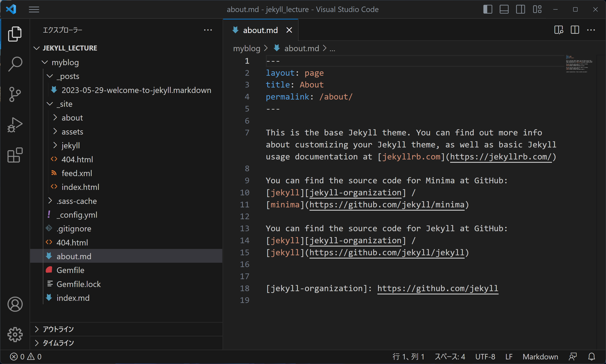
Task: Open the Extensions view
Action: coord(15,155)
